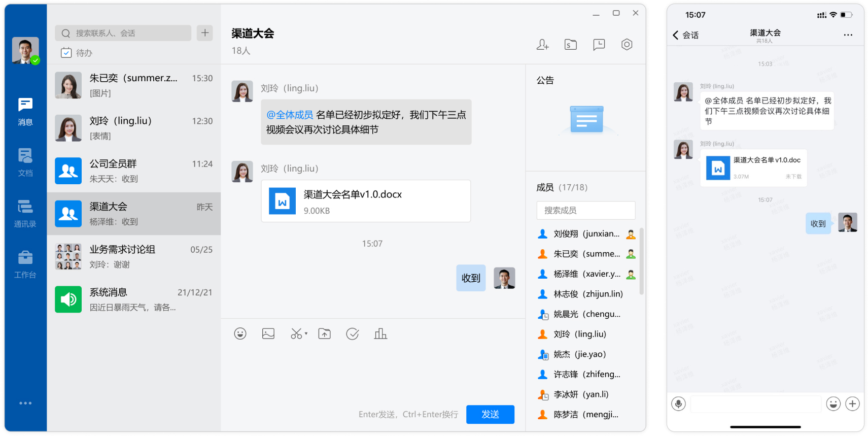The image size is (868, 436).
Task: Select member 刘俊翔 (junxian...)
Action: [x=586, y=234]
